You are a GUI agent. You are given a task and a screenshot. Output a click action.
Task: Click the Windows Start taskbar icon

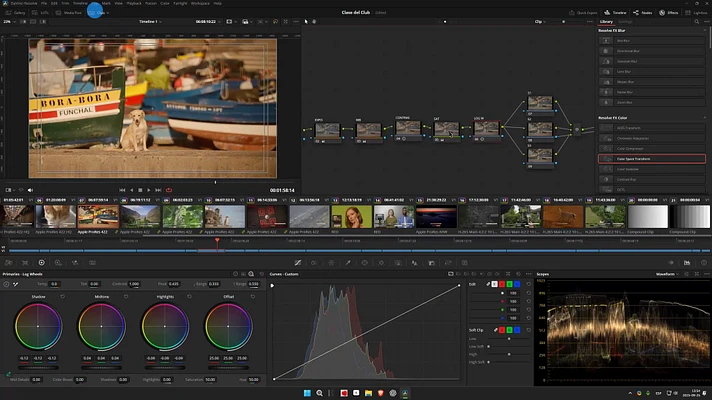306,391
